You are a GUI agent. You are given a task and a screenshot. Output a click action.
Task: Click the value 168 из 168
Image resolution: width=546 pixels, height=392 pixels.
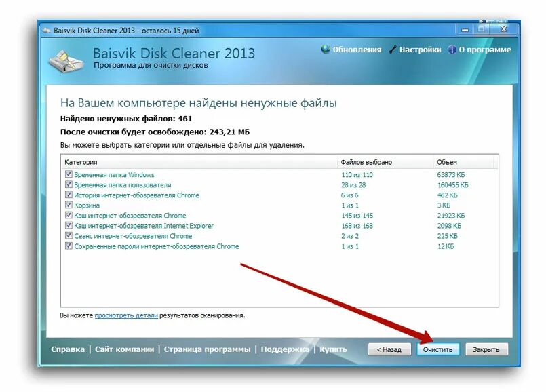pos(357,226)
